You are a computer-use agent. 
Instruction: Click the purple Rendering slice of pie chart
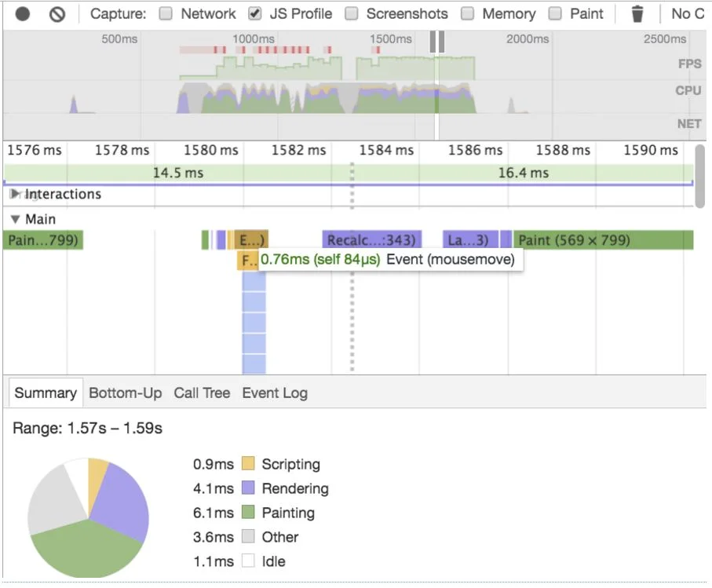point(122,502)
